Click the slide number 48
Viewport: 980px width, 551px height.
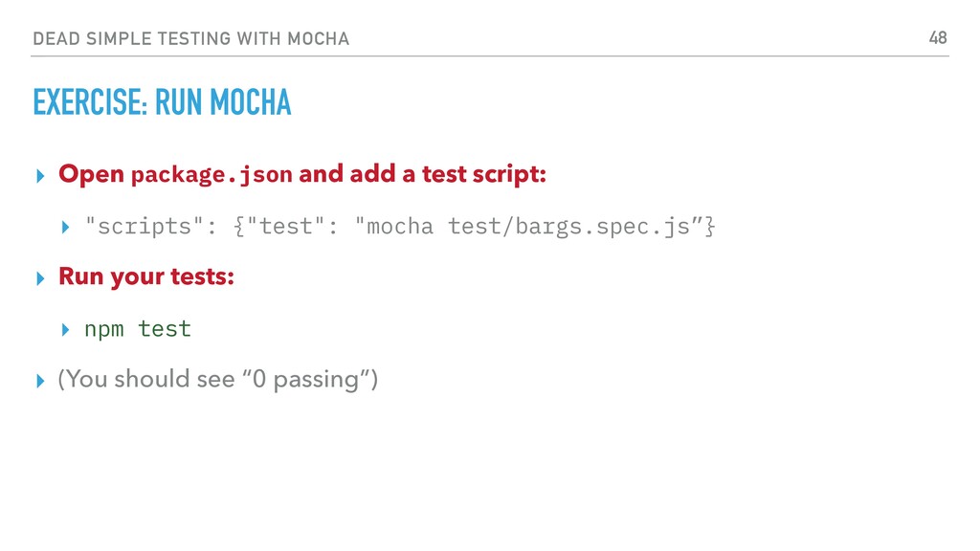pyautogui.click(x=938, y=38)
